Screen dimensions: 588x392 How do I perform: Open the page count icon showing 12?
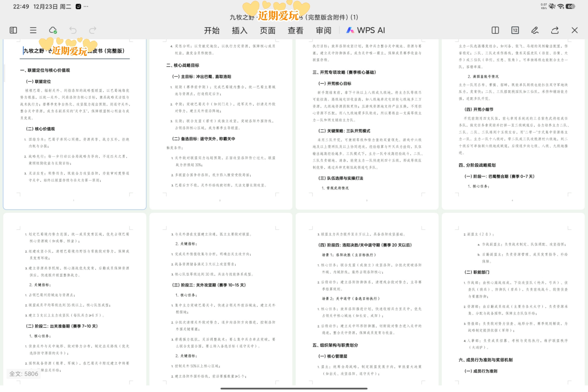(515, 30)
